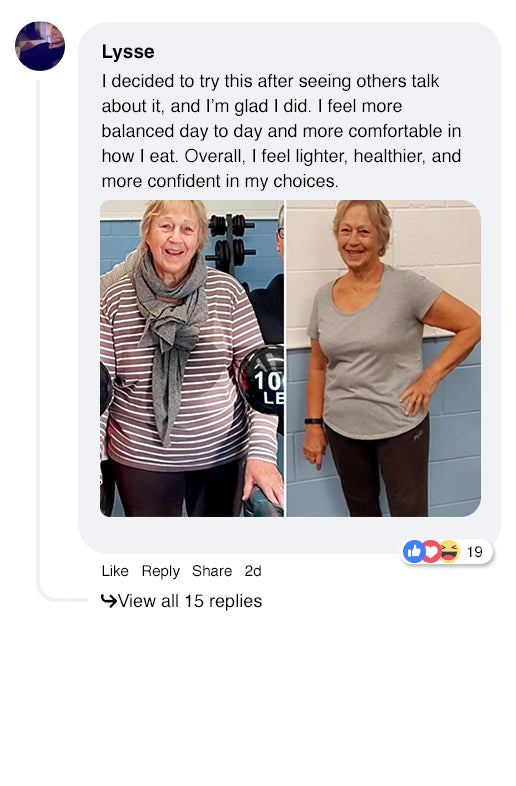Open Lysse's round profile avatar
Screen dimensions: 516x786
pyautogui.click(x=40, y=46)
